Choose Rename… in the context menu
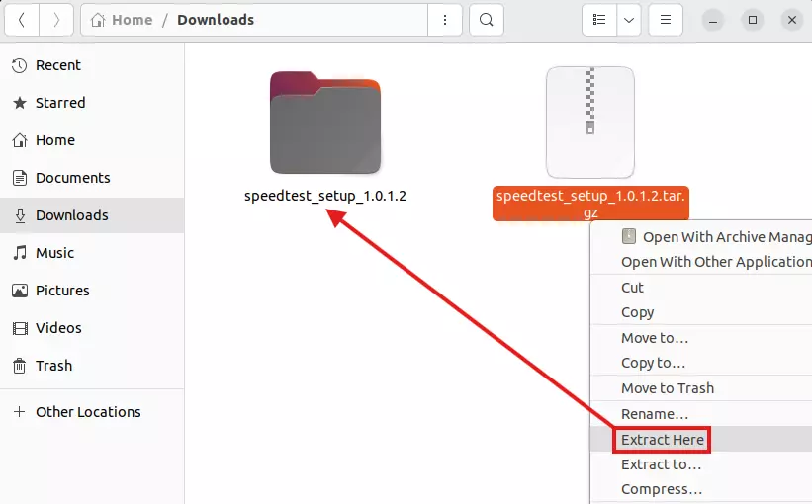This screenshot has height=504, width=812. pyautogui.click(x=701, y=414)
